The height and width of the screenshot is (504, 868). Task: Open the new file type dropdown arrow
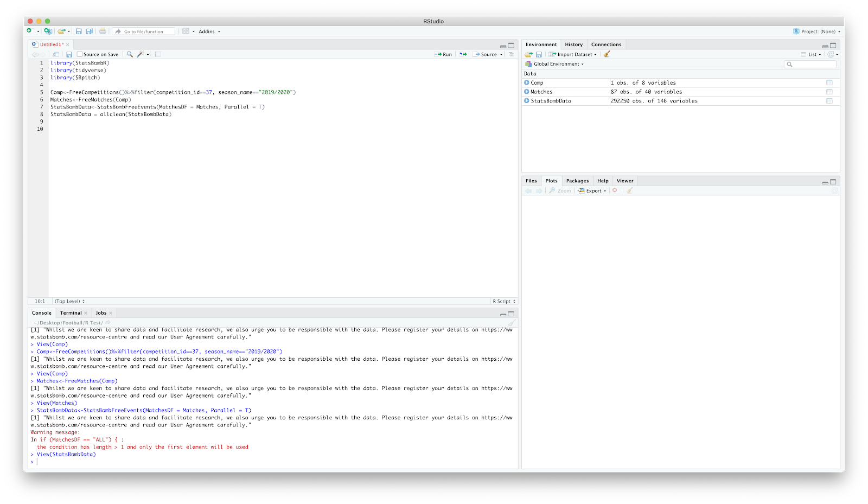(x=38, y=31)
